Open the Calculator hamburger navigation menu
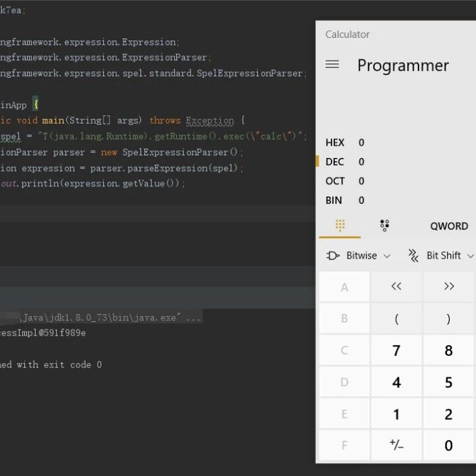 tap(332, 64)
